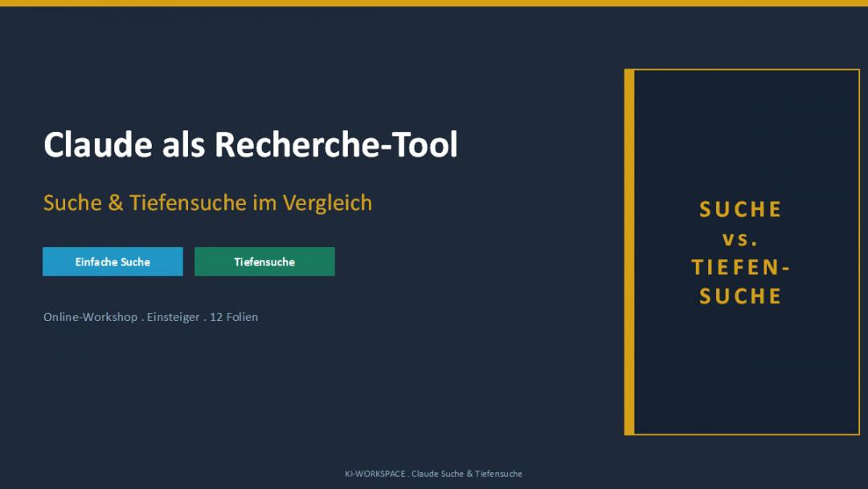Image resolution: width=868 pixels, height=489 pixels.
Task: Click the Einfache Suche button
Action: 113,261
